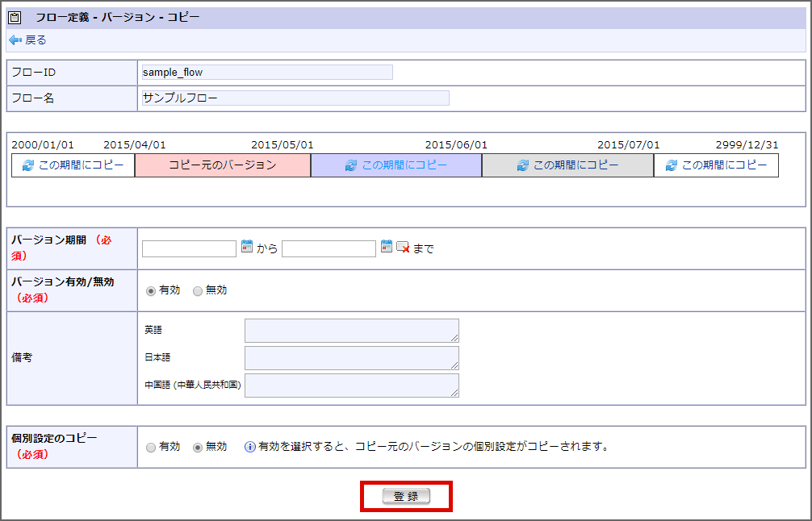Select 有効 for バージョン有効/無効
This screenshot has width=812, height=521.
(151, 291)
